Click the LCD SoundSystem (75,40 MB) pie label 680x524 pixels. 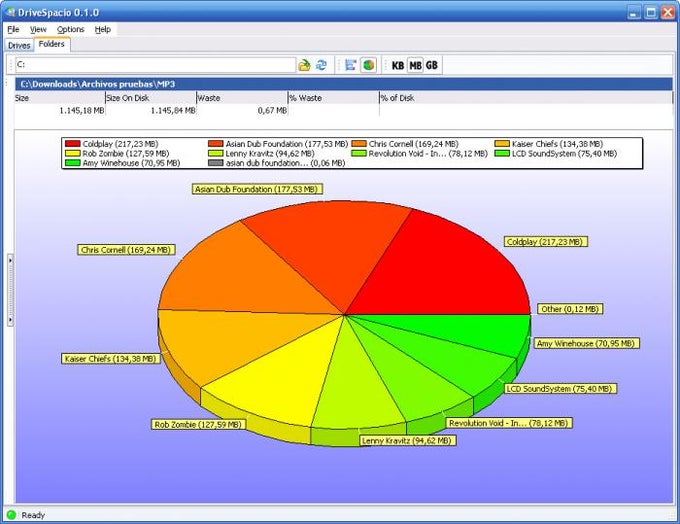(560, 389)
